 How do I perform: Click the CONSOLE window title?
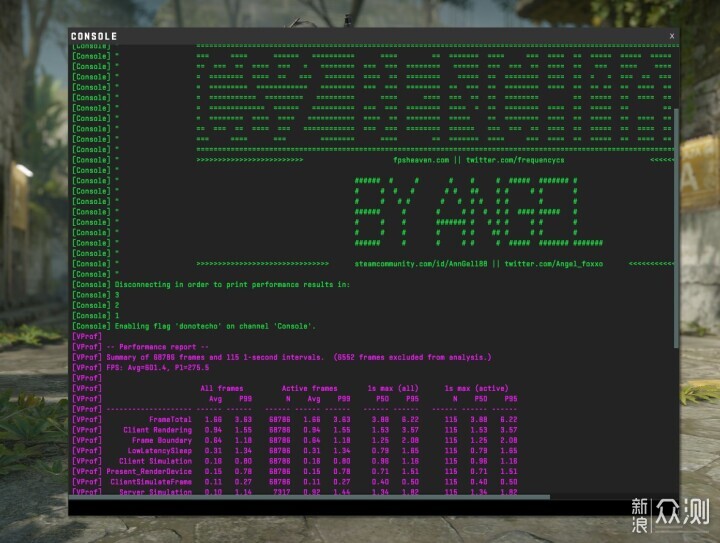[94, 36]
